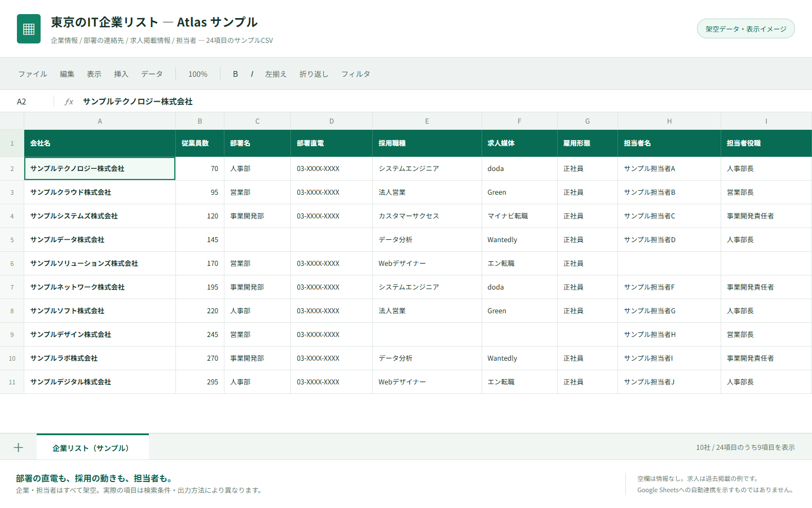The height and width of the screenshot is (508, 812).
Task: Open the 100% zoom level control
Action: (198, 74)
